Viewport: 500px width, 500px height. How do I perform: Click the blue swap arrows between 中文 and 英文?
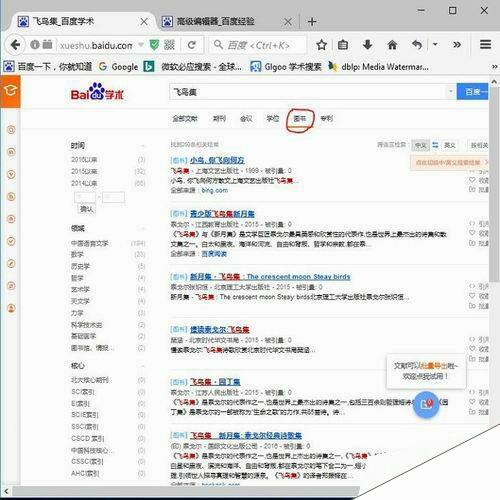(x=435, y=145)
